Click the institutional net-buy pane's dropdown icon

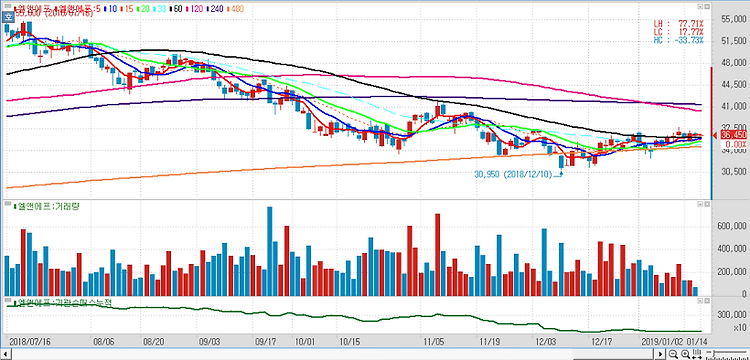700,301
